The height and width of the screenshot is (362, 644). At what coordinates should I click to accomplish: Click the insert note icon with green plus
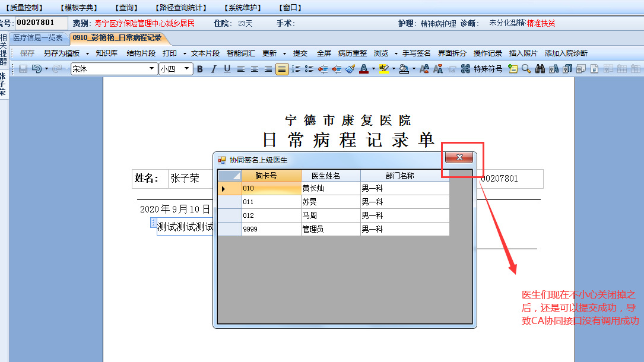(513, 69)
